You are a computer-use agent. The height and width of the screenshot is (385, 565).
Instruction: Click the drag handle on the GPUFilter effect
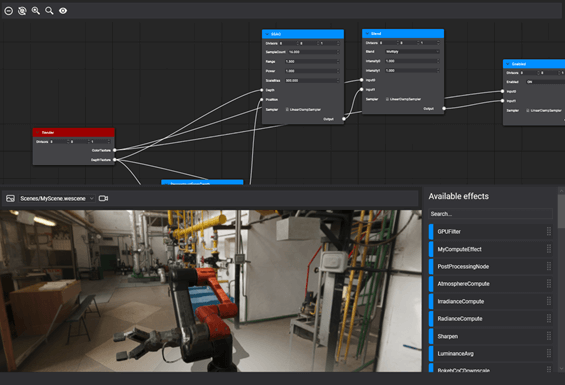549,231
